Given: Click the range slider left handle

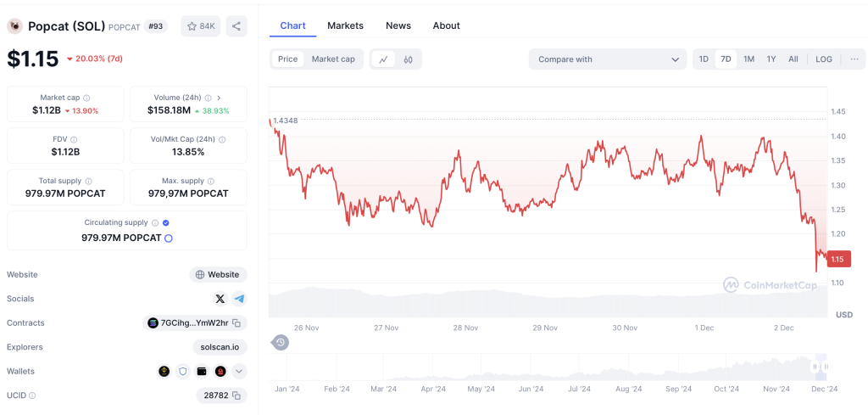Looking at the screenshot, I should [x=815, y=367].
